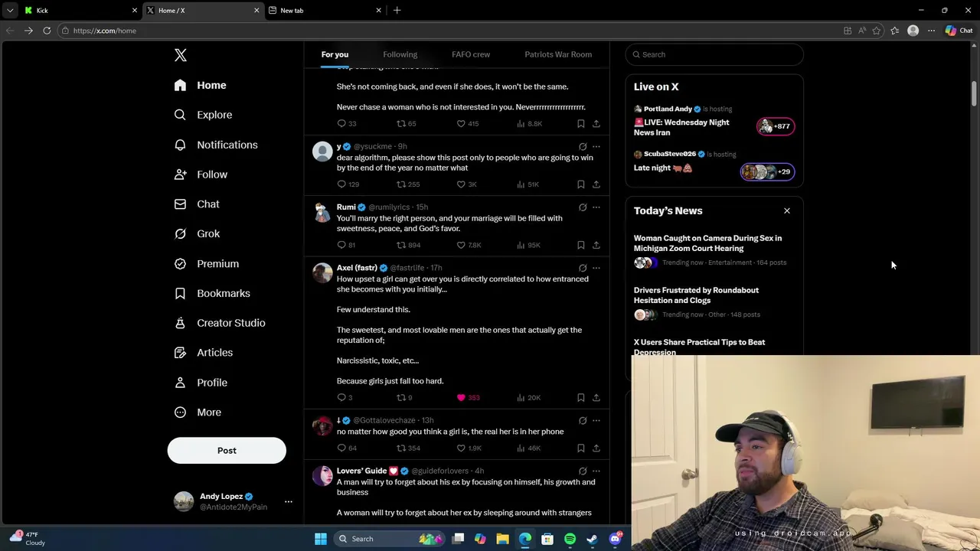Like the Rumi post
Viewport: 980px width, 551px height.
coord(461,245)
